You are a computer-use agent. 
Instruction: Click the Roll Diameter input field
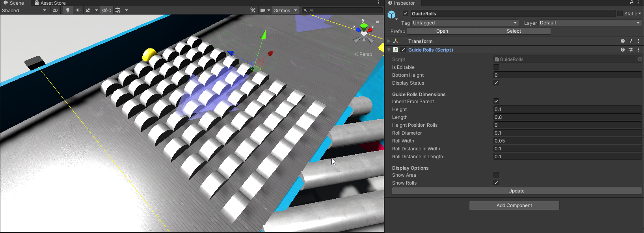567,133
